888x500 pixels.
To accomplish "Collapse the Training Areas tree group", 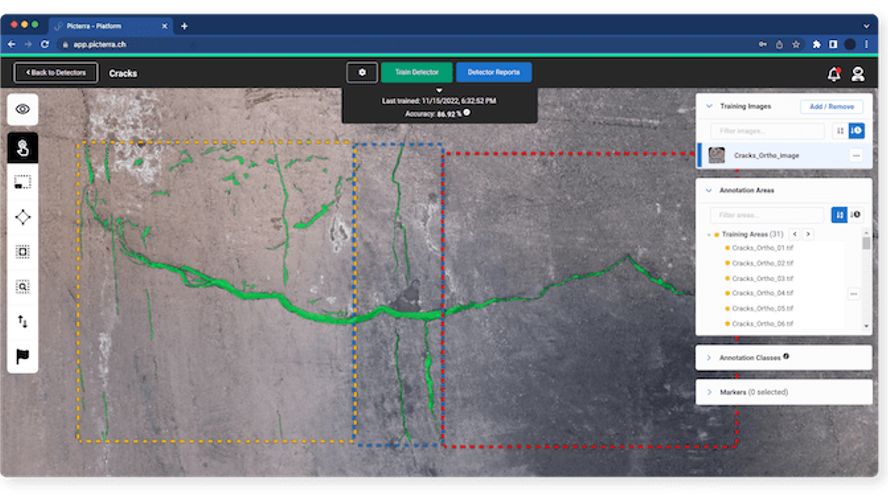I will tap(708, 234).
